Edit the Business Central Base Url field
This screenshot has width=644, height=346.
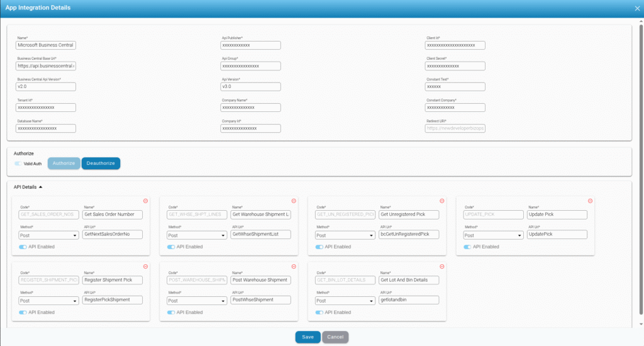tap(45, 66)
